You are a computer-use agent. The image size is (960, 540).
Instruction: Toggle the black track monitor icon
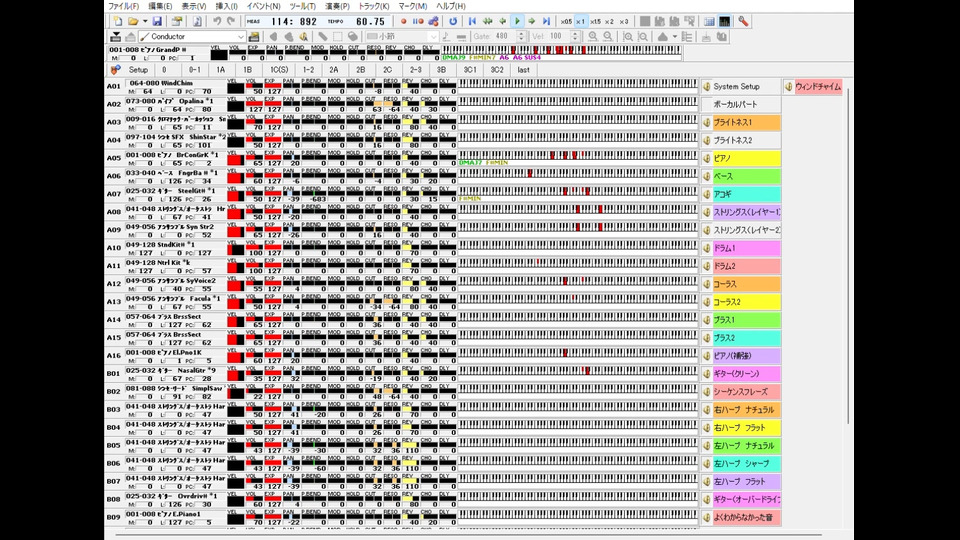(724, 21)
